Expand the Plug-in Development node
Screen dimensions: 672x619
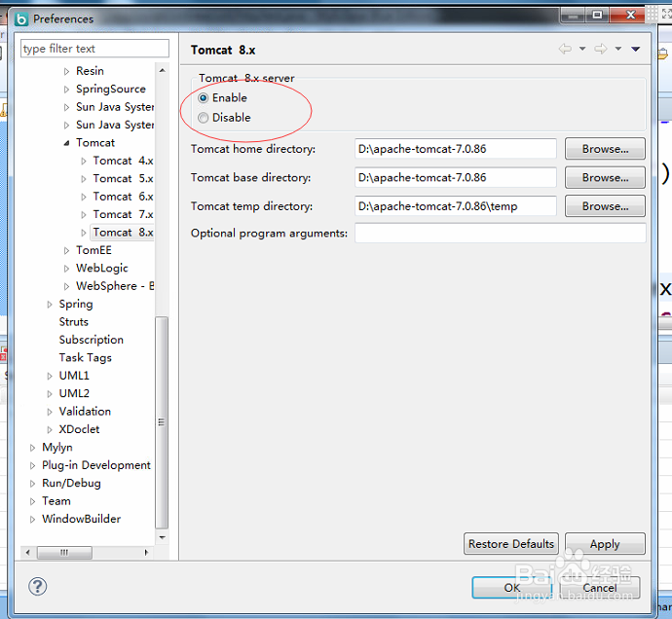(x=32, y=465)
